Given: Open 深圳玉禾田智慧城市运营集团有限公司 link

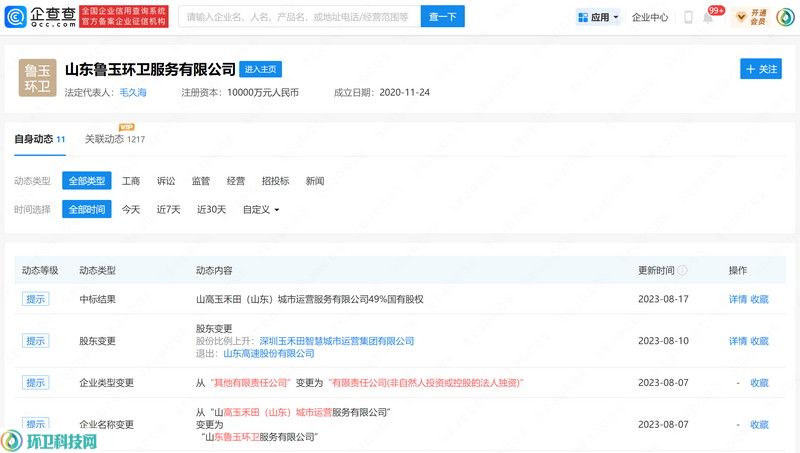Looking at the screenshot, I should (337, 341).
